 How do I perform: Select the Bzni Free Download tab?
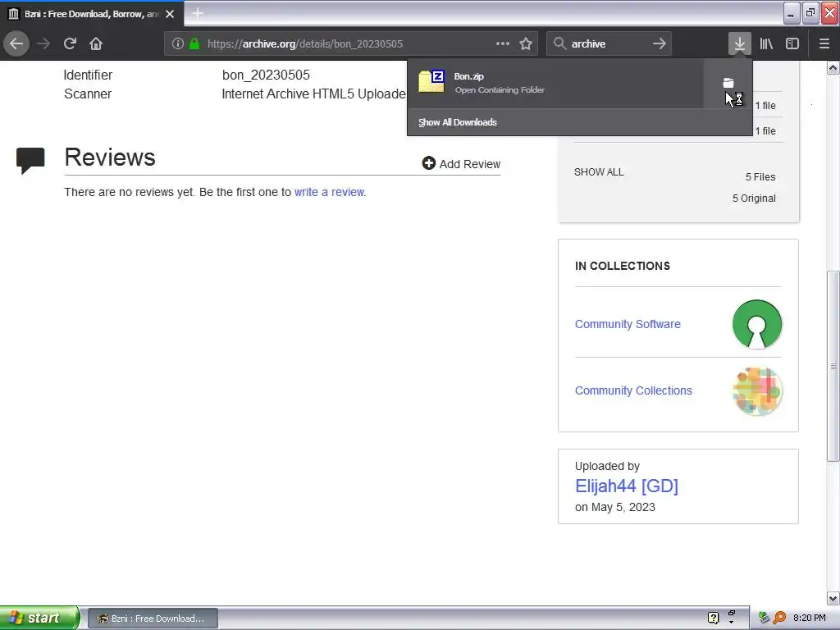coord(92,14)
